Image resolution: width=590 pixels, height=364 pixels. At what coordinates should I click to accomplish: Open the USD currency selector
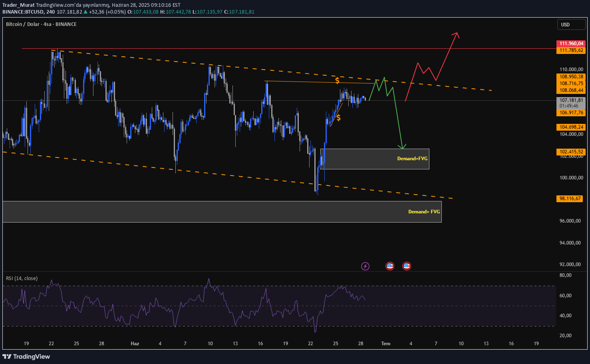coord(571,25)
